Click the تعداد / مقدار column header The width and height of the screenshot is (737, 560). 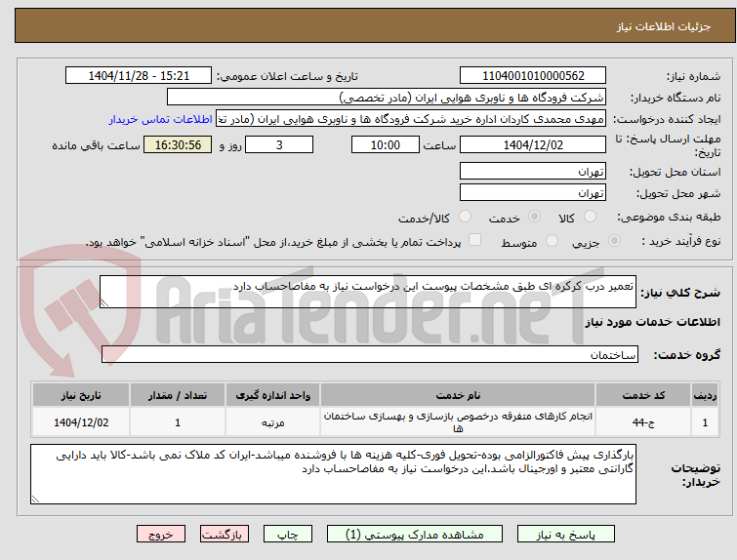[x=178, y=395]
